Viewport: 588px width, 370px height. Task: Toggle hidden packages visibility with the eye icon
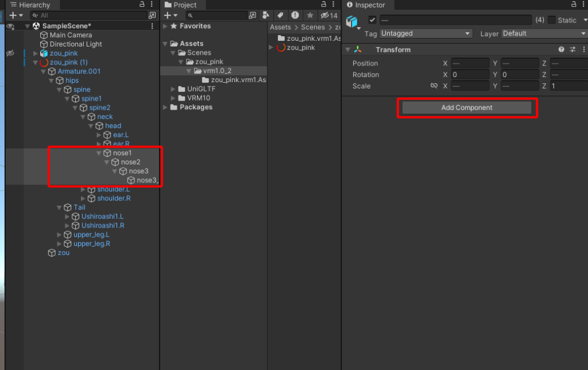[326, 15]
